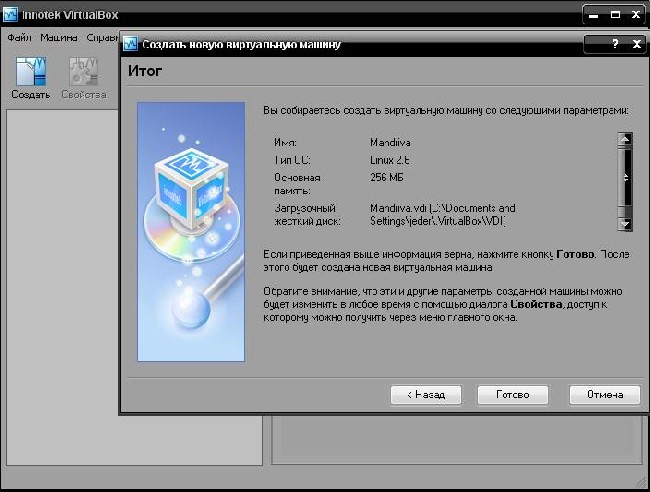
Task: Click the summary scrollbar thumb
Action: pyautogui.click(x=625, y=177)
